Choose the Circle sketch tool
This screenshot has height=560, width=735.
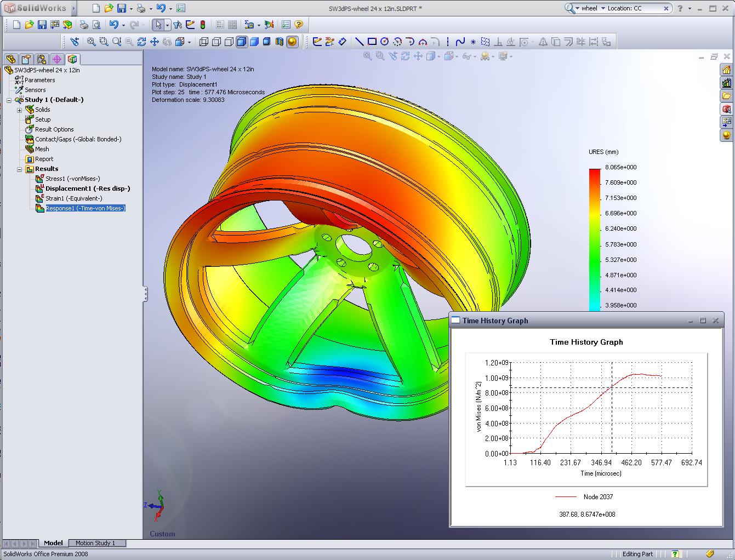pos(385,41)
